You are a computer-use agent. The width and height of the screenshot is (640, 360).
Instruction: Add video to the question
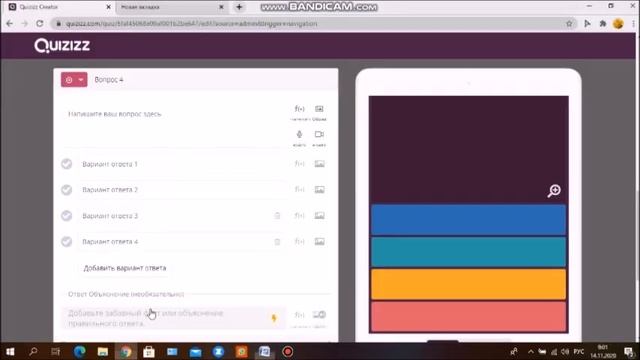pos(319,134)
